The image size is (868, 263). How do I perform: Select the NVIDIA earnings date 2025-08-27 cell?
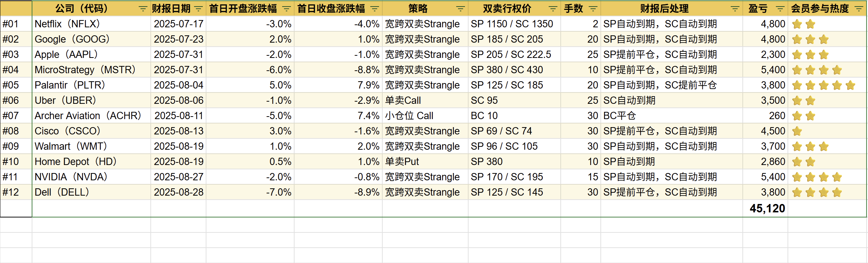(x=178, y=177)
